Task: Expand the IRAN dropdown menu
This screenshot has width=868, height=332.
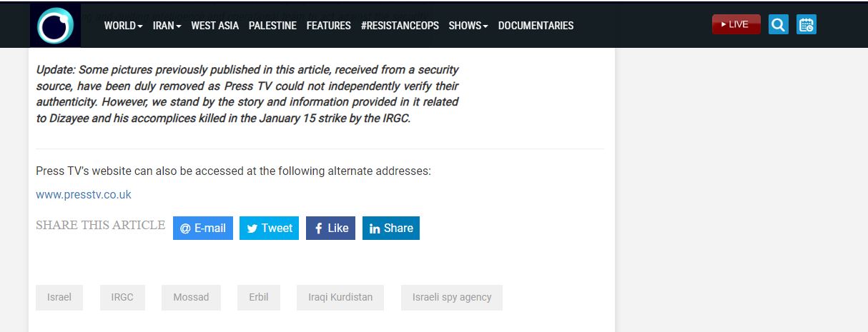Action: tap(167, 26)
